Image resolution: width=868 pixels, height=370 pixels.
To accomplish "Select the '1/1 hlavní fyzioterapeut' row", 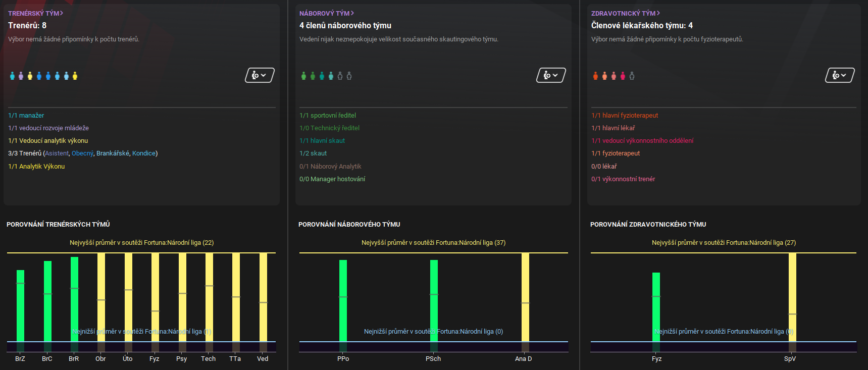I will (625, 116).
